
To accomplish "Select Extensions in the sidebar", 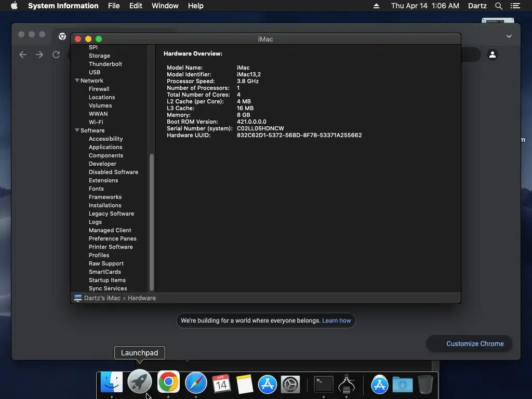I will [103, 180].
